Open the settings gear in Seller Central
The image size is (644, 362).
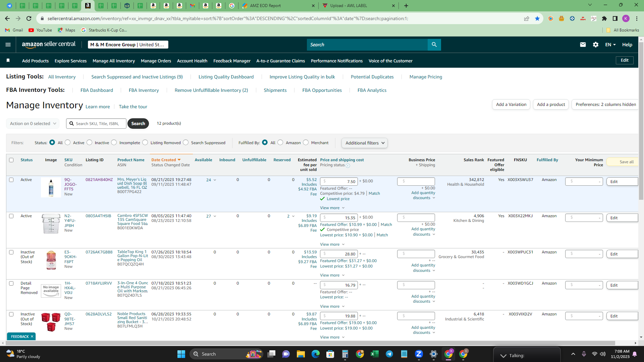(596, 45)
